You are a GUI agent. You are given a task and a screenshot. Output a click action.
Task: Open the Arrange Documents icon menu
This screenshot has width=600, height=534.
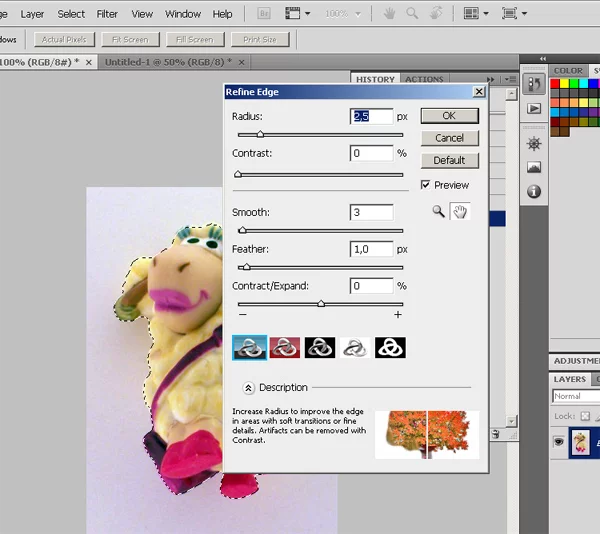(x=476, y=14)
